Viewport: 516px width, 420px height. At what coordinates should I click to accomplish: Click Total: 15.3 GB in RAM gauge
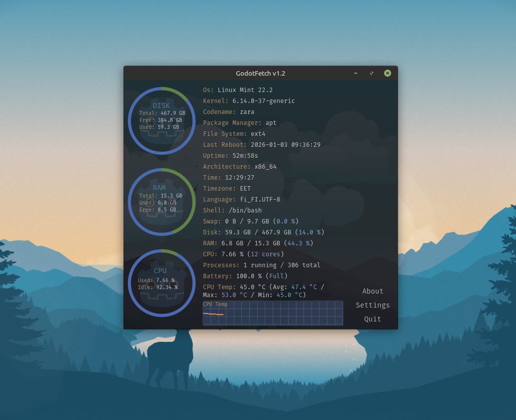point(161,196)
